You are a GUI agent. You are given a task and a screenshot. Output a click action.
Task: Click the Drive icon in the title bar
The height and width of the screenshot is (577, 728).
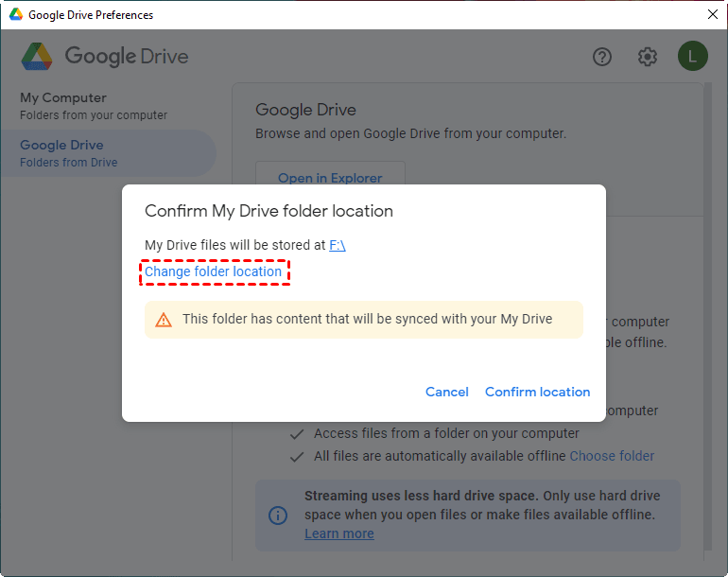click(x=16, y=15)
